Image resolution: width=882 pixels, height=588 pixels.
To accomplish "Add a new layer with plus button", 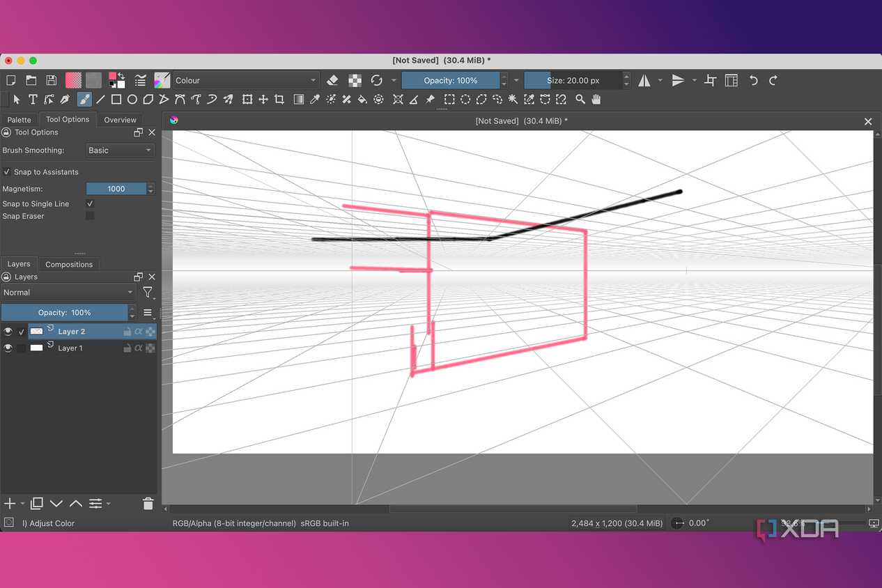I will (x=10, y=504).
